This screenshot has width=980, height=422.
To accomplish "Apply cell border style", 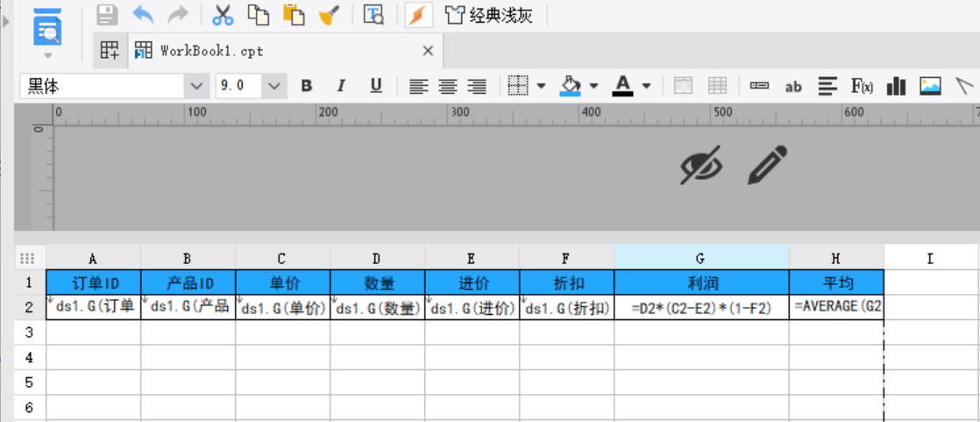I will (518, 86).
